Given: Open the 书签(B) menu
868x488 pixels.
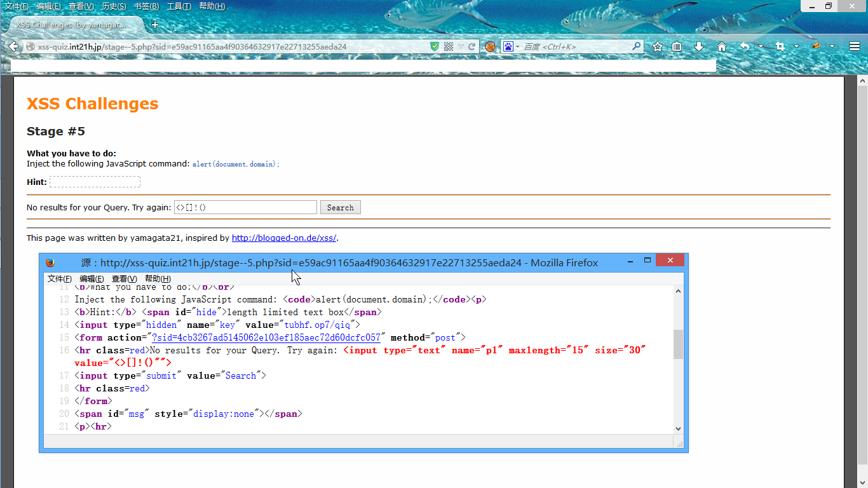Looking at the screenshot, I should point(147,6).
